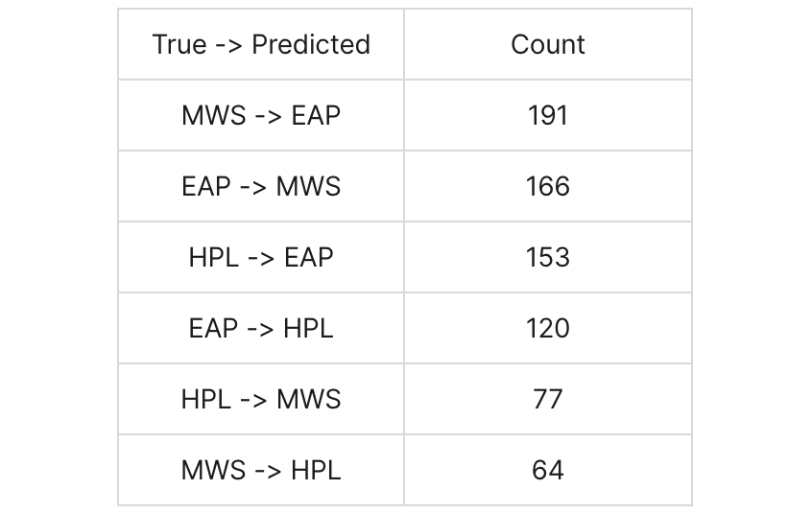
Task: Click the "HPL -> EAP" row label
Action: pos(261,257)
